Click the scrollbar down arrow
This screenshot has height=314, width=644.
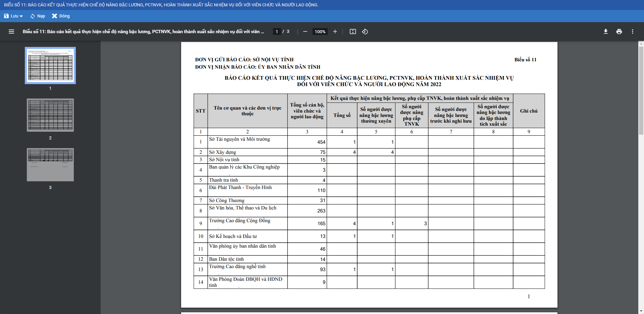tap(641, 311)
